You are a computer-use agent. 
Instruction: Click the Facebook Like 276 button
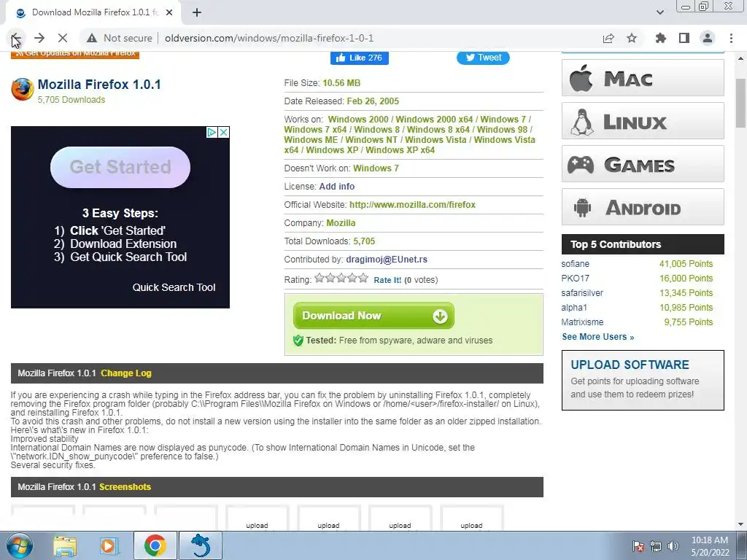360,58
